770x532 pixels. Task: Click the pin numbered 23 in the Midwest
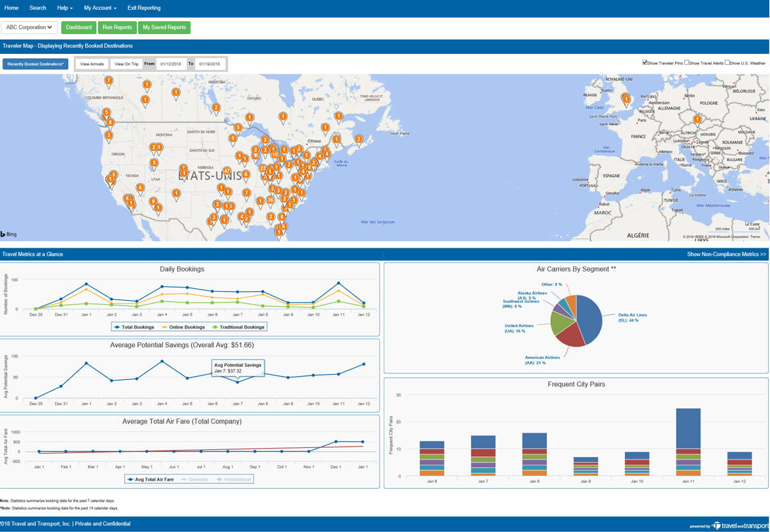262,168
